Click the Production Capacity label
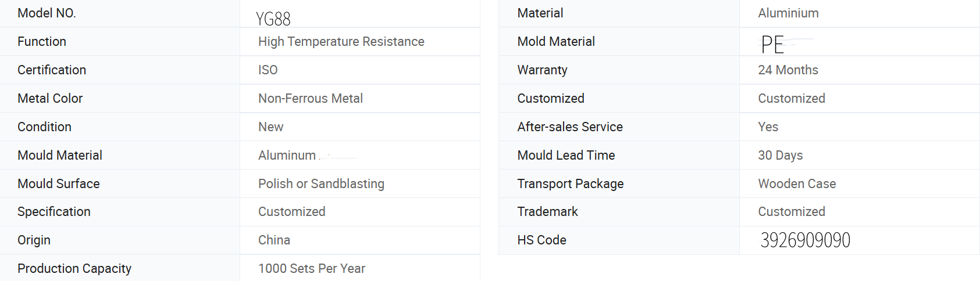The height and width of the screenshot is (281, 980). (x=74, y=269)
